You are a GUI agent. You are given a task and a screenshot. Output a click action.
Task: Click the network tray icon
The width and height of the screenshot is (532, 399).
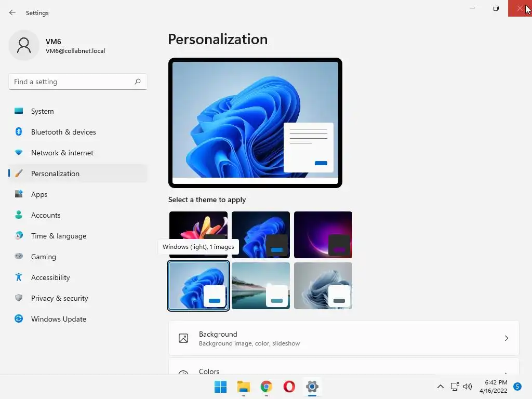[x=455, y=387]
